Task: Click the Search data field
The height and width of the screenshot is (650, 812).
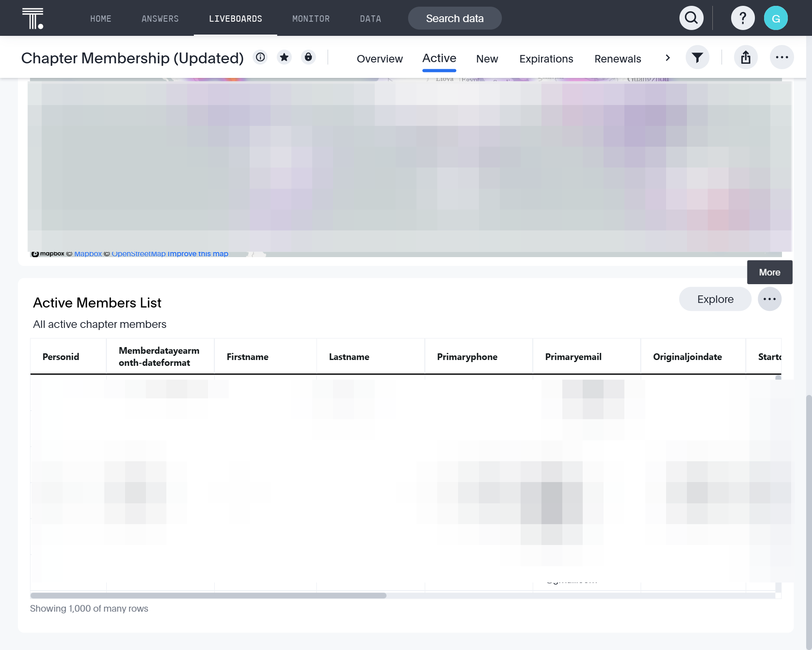Action: pos(455,18)
